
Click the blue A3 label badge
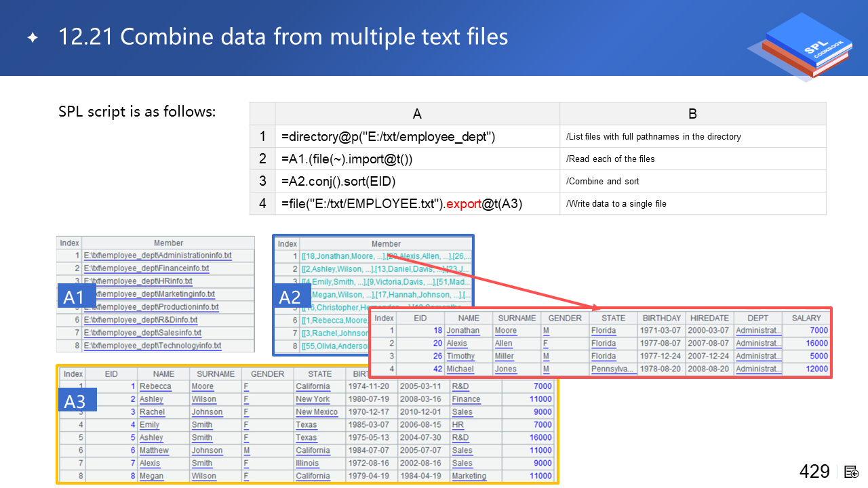[75, 401]
